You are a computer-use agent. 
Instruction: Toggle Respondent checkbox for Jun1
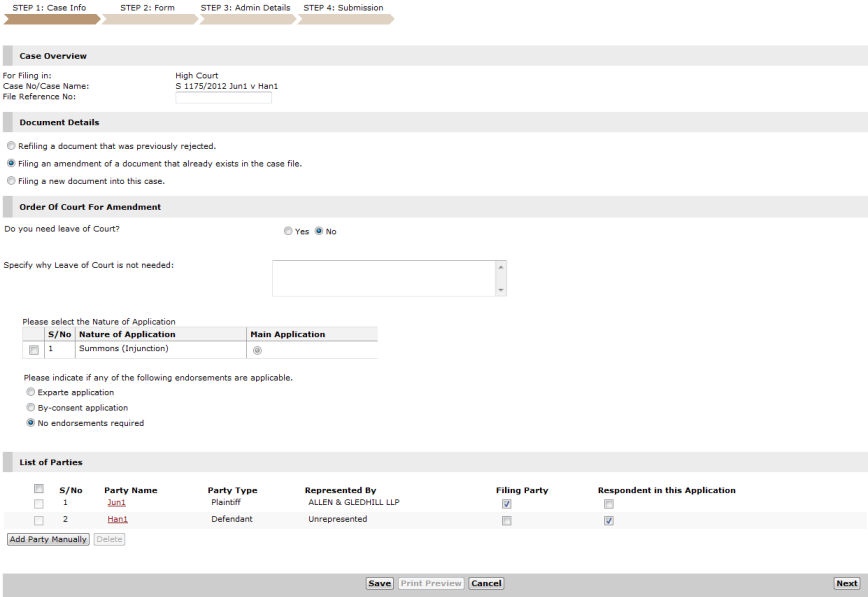coord(608,504)
